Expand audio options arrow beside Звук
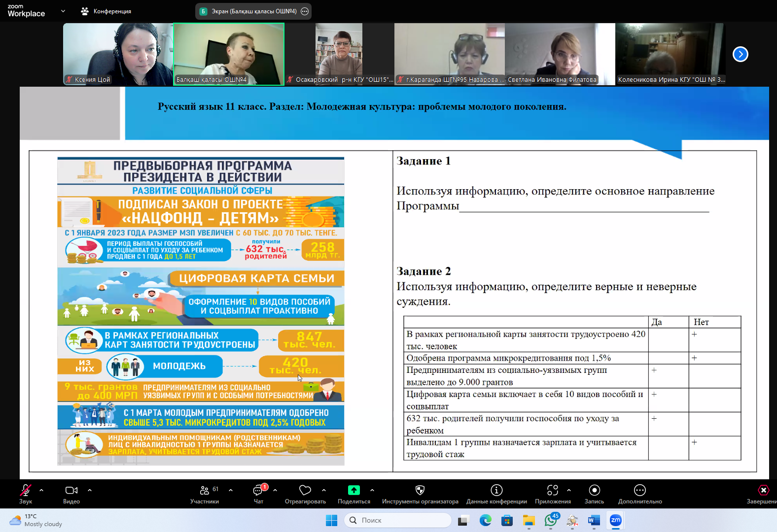Image resolution: width=777 pixels, height=532 pixels. pos(41,490)
